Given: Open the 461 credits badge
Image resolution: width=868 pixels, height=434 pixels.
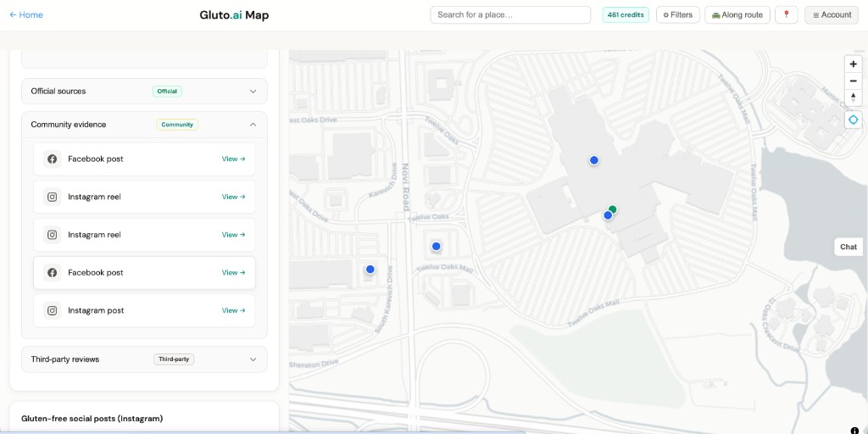Looking at the screenshot, I should click(x=626, y=15).
